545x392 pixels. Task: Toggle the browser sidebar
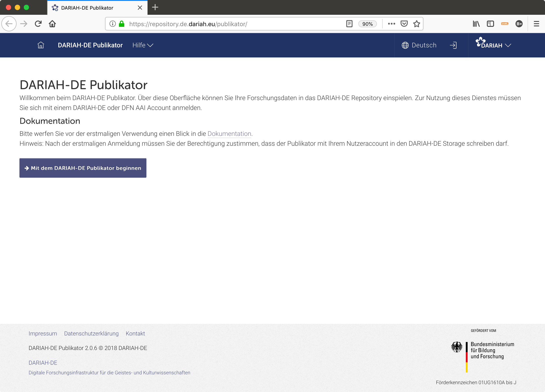pos(490,23)
